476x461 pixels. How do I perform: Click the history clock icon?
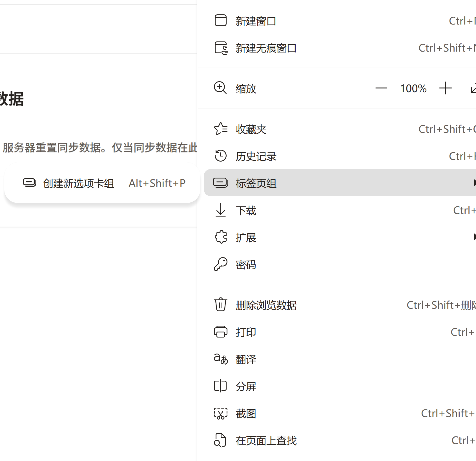coord(220,156)
